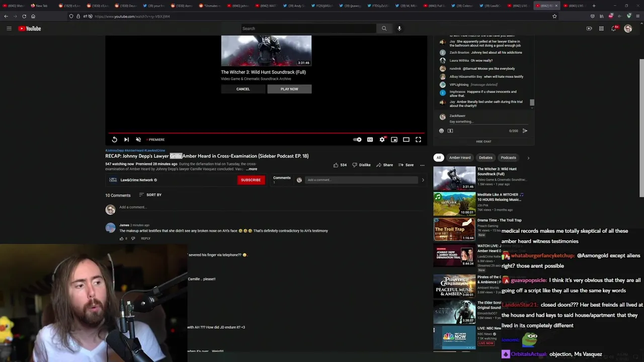This screenshot has width=644, height=362.
Task: Click the 'Say something...' chat field
Action: 489,122
